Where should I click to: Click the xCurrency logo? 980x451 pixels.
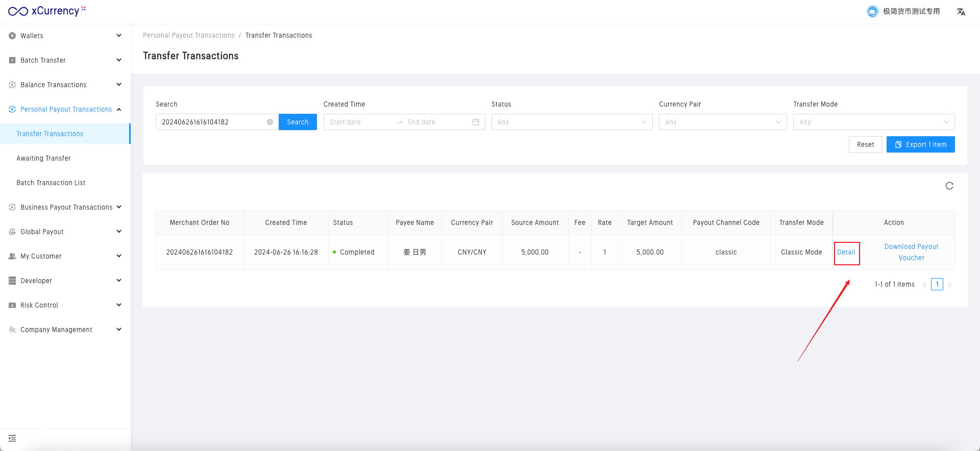click(x=47, y=11)
